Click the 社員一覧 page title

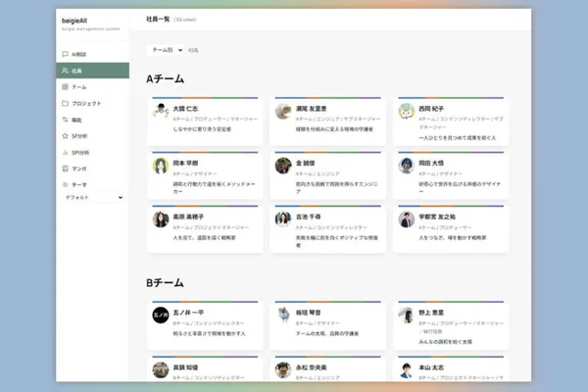(x=158, y=20)
